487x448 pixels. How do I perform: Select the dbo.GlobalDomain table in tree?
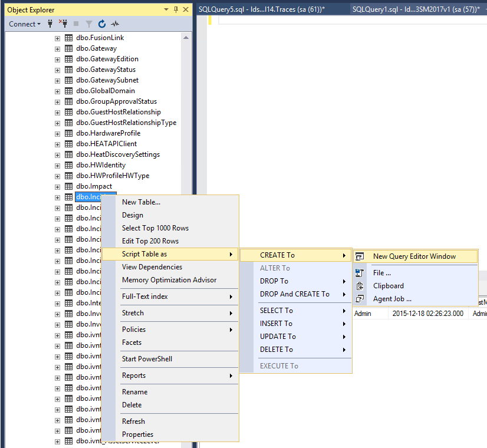click(x=105, y=91)
